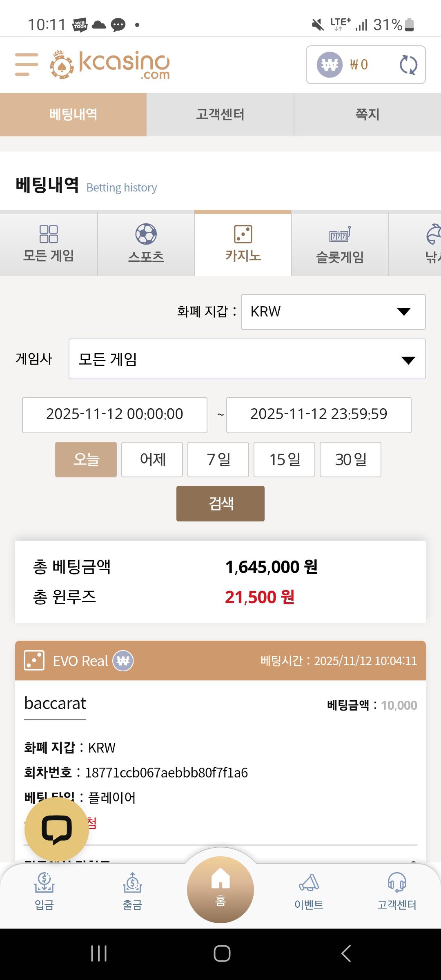
Task: Tap the start date 00:00:00 field
Action: [x=115, y=414]
